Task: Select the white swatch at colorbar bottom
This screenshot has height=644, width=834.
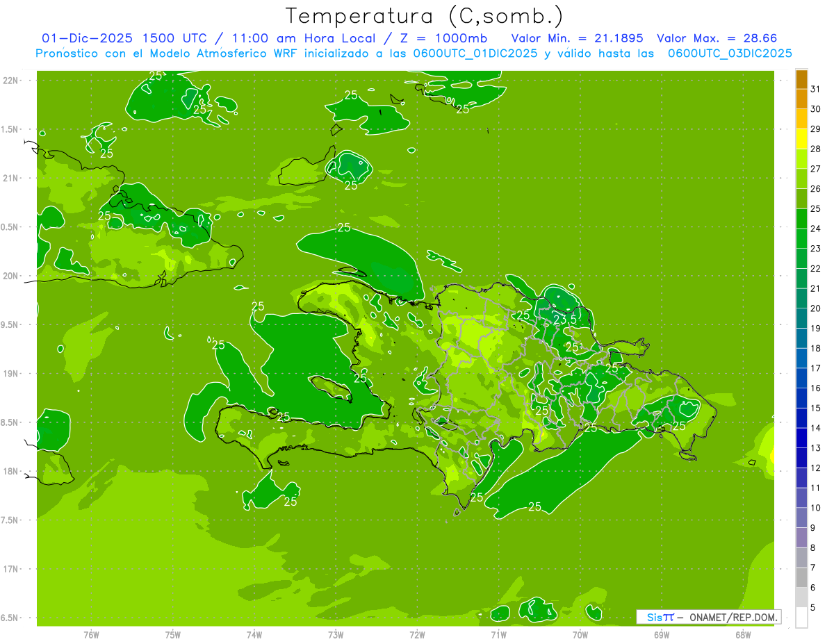Action: coord(801,617)
